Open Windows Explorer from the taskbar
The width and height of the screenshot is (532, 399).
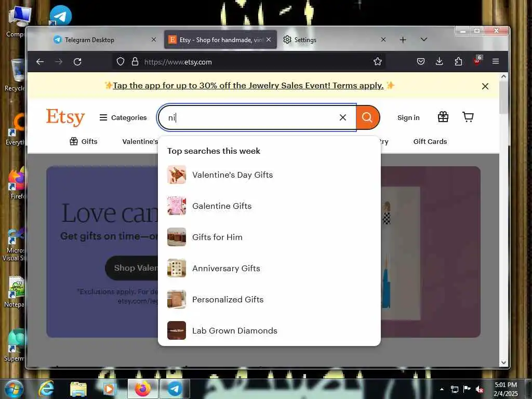(x=78, y=389)
